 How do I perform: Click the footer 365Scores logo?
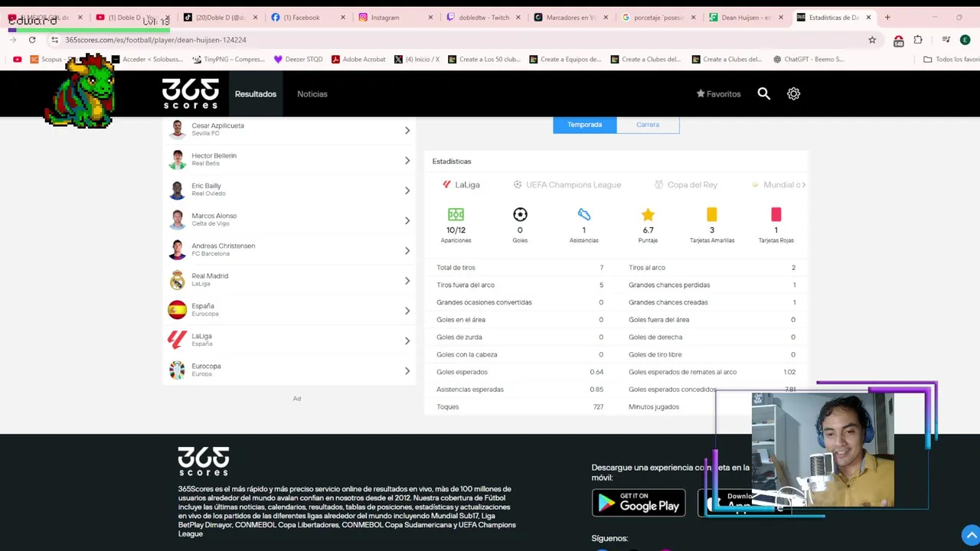[203, 461]
